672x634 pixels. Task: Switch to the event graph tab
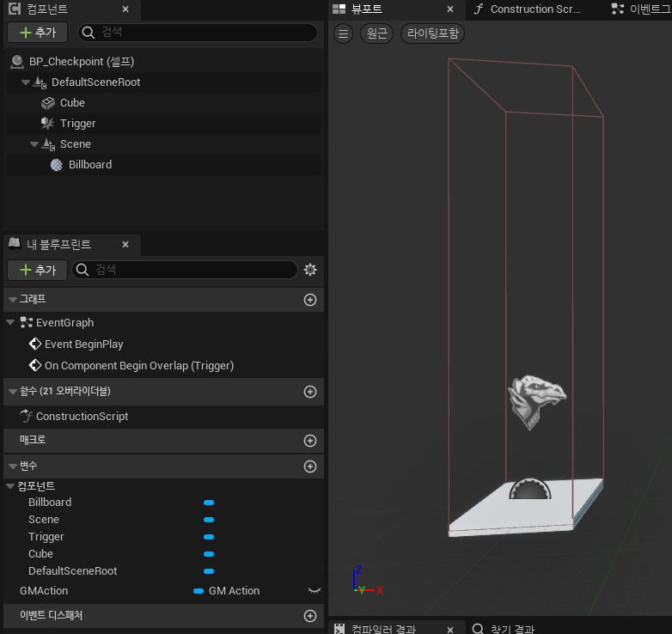[x=642, y=9]
